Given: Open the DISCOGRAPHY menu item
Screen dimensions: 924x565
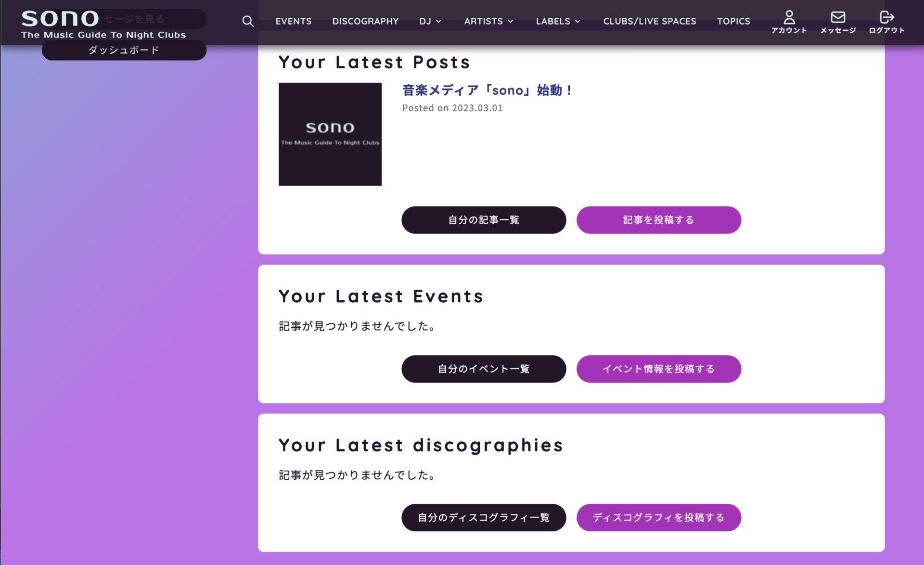Looking at the screenshot, I should click(x=365, y=21).
